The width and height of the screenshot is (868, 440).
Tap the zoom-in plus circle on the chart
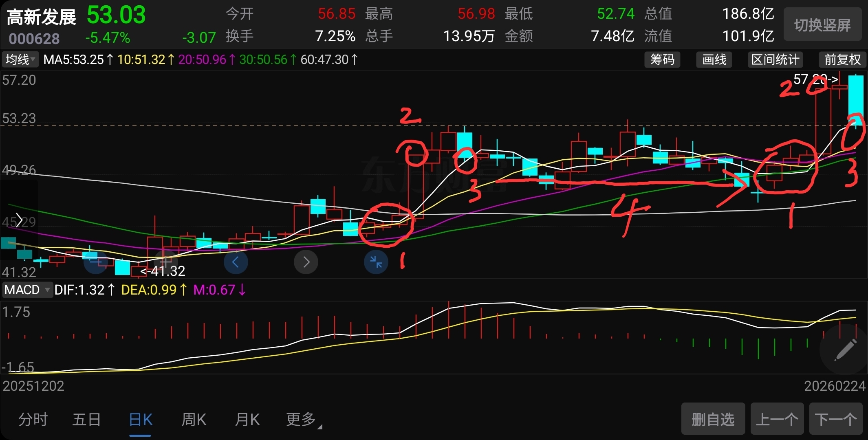click(x=166, y=262)
